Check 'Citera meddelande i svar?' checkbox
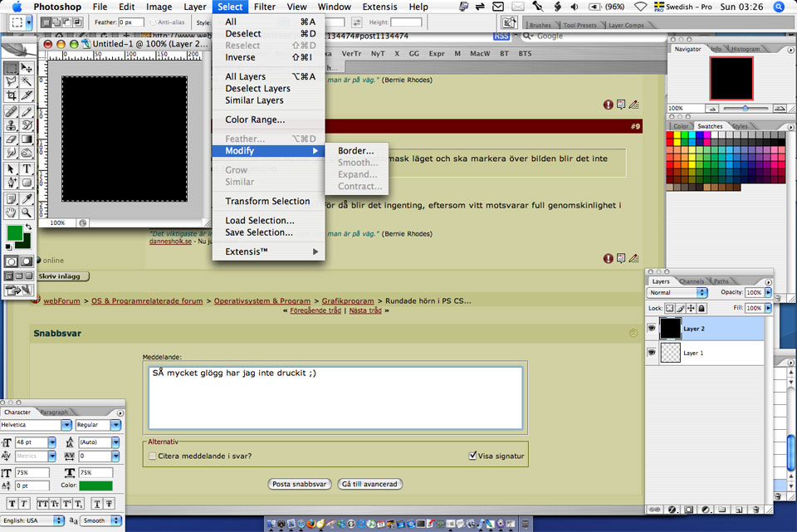The height and width of the screenshot is (532, 797). coord(153,456)
